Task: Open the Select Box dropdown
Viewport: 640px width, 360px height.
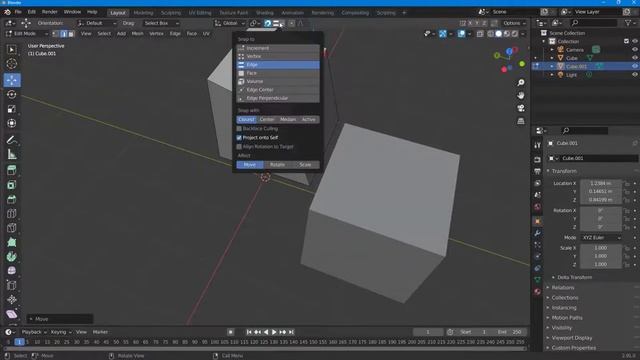Action: click(160, 23)
